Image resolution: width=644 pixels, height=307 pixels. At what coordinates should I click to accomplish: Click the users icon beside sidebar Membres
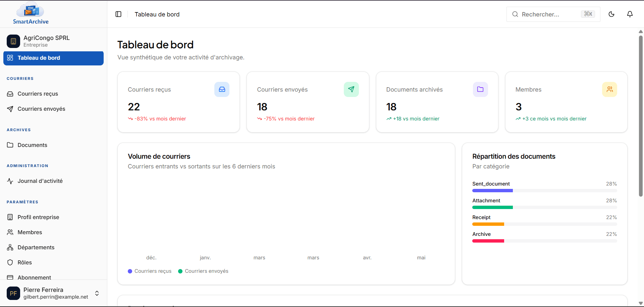point(10,232)
